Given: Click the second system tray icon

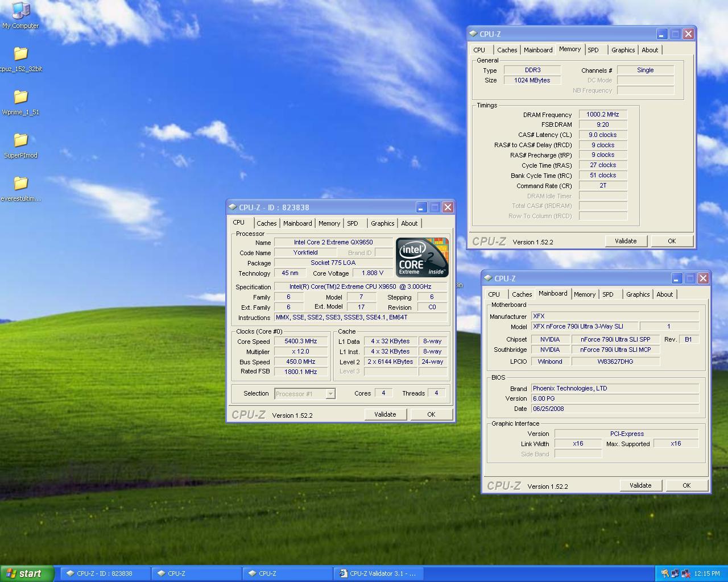Looking at the screenshot, I should 675,573.
